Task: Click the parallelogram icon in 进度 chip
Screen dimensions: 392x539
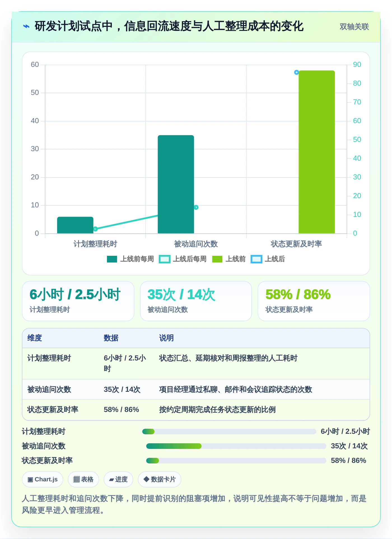Action: tap(111, 480)
